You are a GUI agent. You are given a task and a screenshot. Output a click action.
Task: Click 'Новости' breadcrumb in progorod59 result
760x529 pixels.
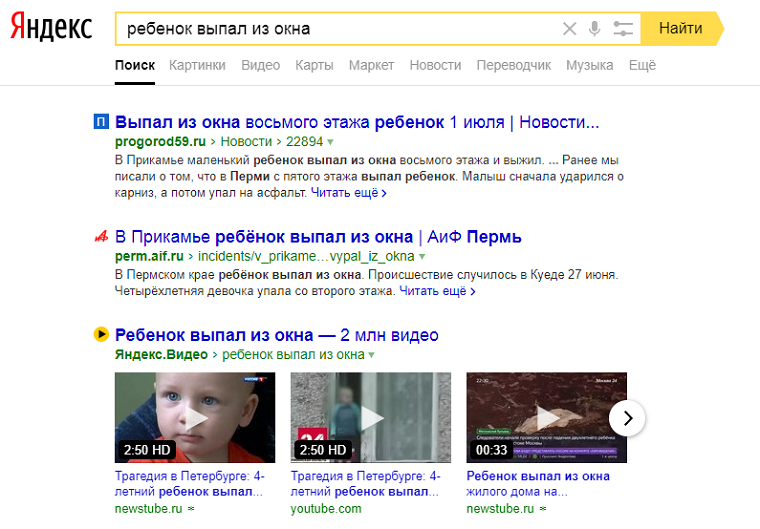(246, 142)
